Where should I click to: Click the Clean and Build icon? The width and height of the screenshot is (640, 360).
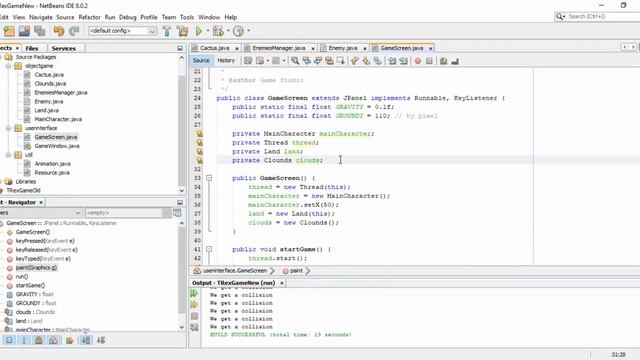(x=182, y=31)
